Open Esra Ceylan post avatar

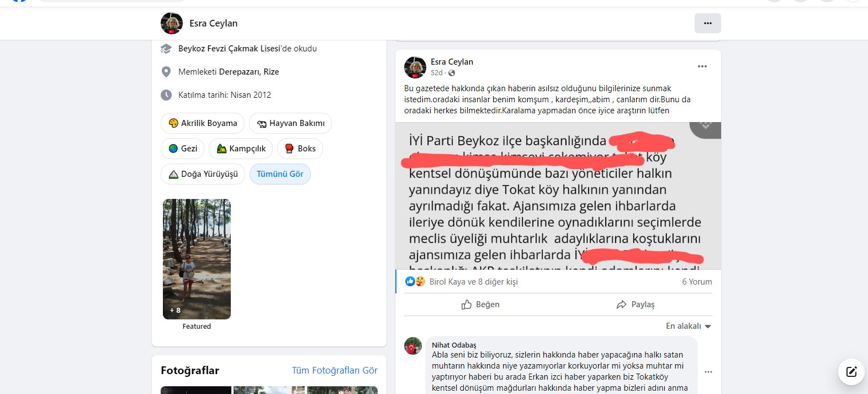point(415,67)
